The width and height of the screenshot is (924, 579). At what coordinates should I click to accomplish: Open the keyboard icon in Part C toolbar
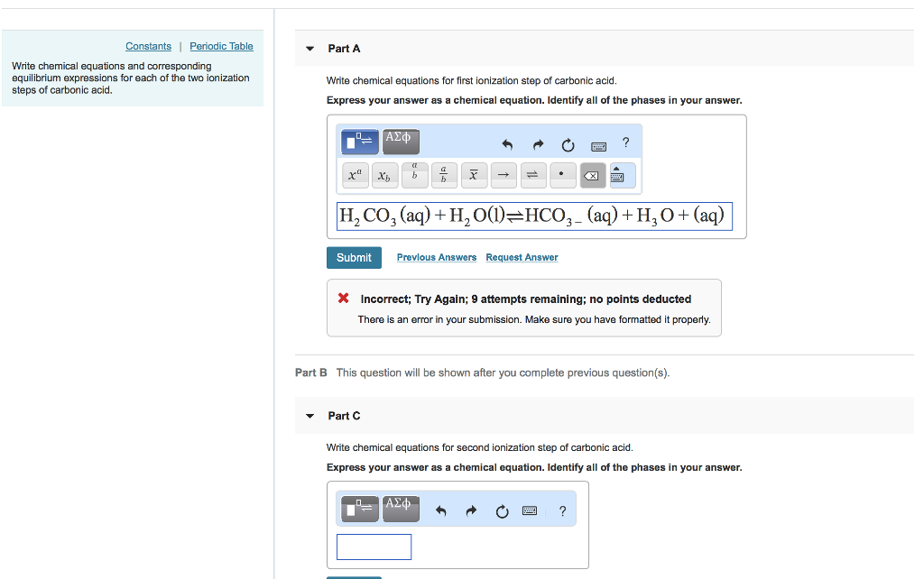click(x=529, y=510)
